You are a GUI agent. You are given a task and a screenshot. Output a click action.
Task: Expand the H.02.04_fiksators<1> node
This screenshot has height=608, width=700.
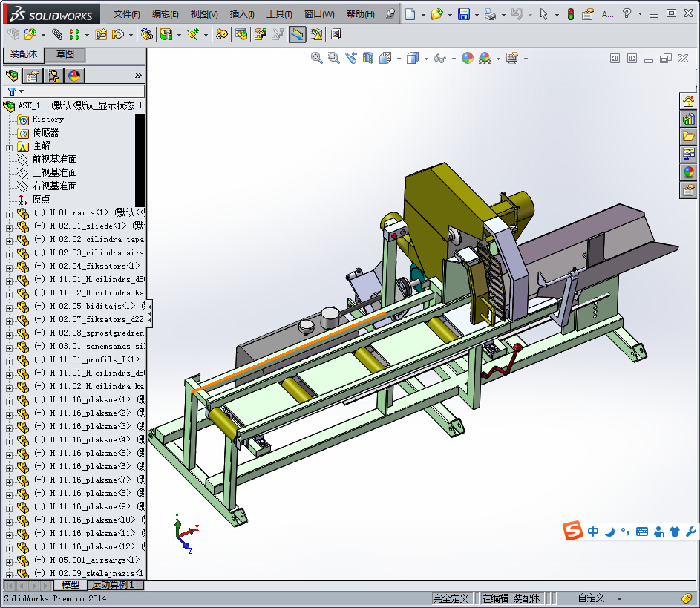[x=9, y=268]
